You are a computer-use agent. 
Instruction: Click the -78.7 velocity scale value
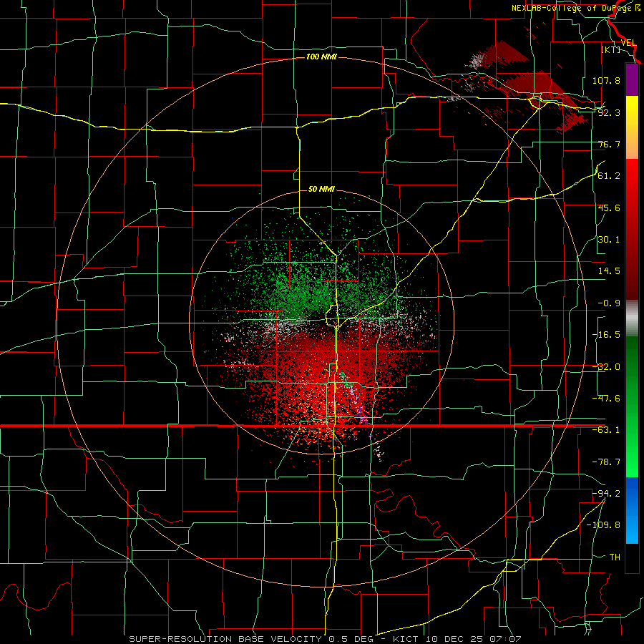[606, 462]
